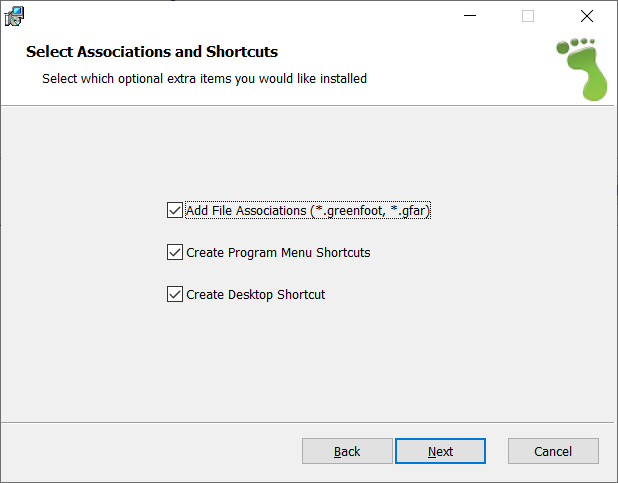
Task: Click the "Add File Associations" label text
Action: pyautogui.click(x=246, y=211)
